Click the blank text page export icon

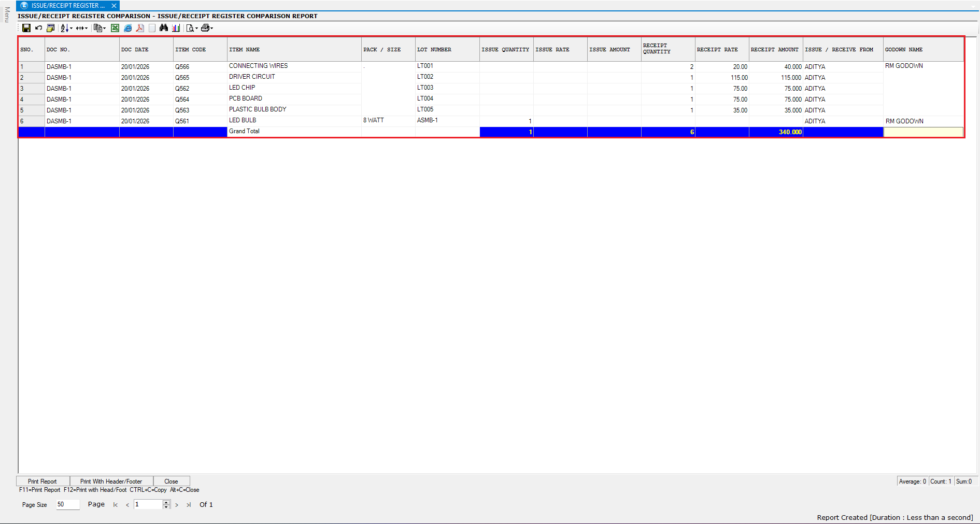152,28
